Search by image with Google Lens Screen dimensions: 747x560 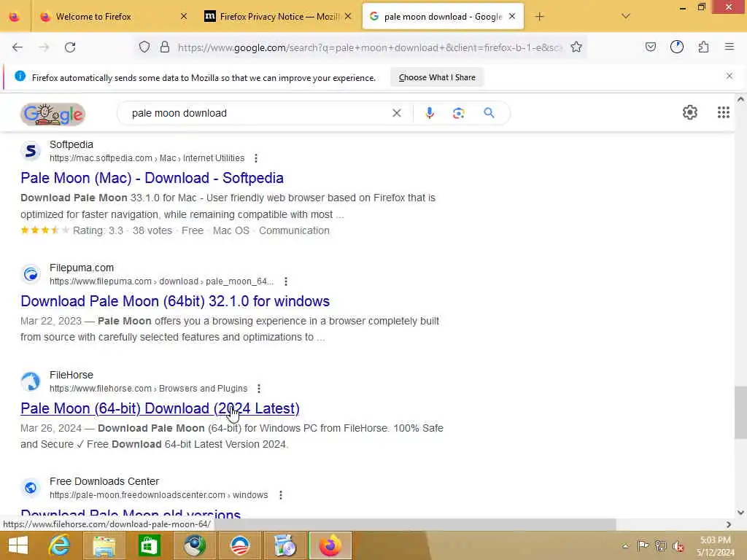point(458,113)
